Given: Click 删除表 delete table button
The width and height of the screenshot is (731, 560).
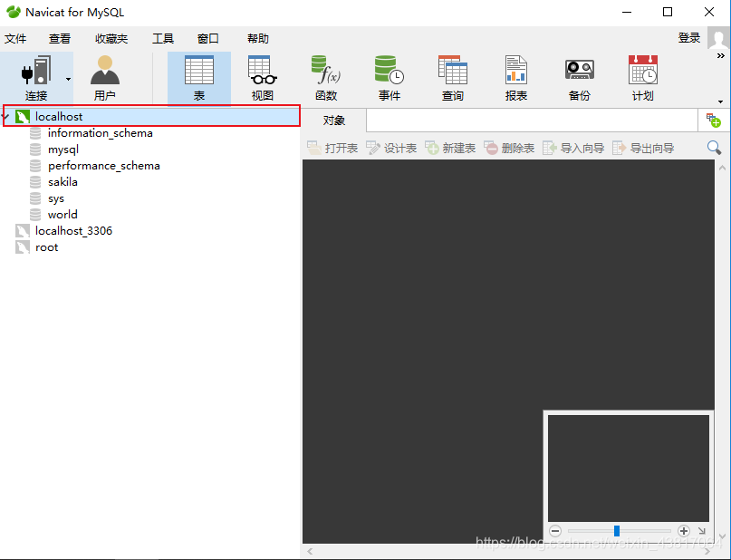Looking at the screenshot, I should pos(509,149).
